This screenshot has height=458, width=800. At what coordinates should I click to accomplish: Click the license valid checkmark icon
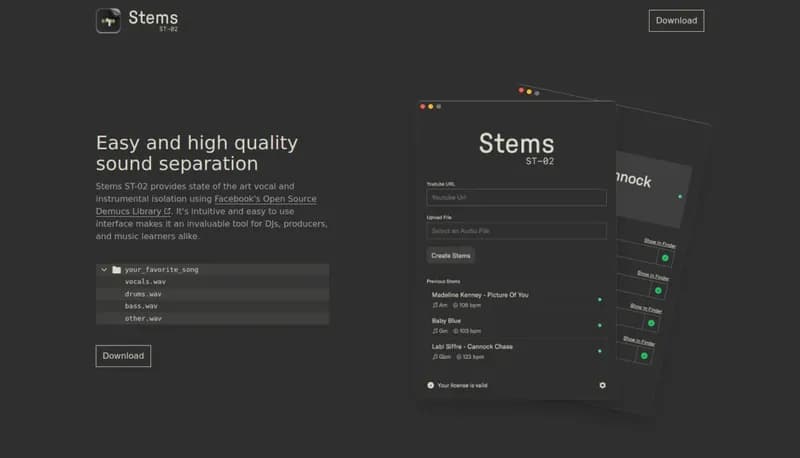click(431, 385)
